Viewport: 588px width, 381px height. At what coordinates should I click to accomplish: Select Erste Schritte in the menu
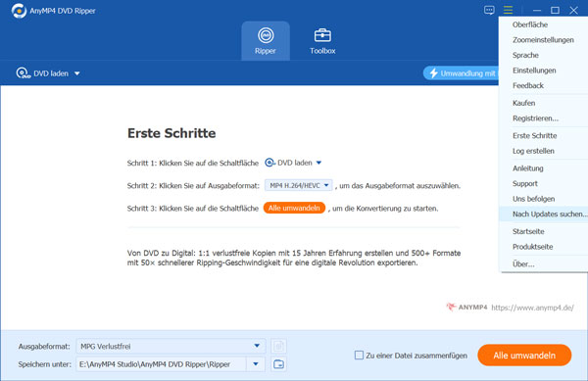pos(534,135)
